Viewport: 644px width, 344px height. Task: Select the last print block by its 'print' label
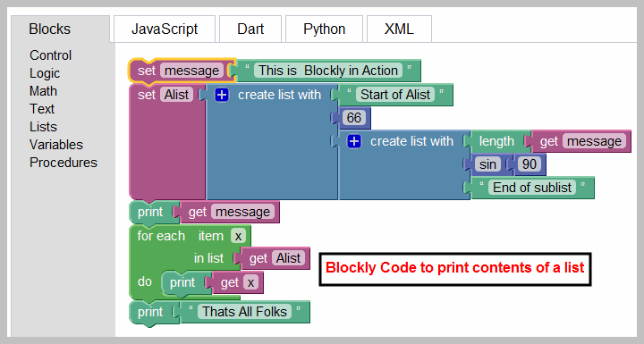[150, 312]
